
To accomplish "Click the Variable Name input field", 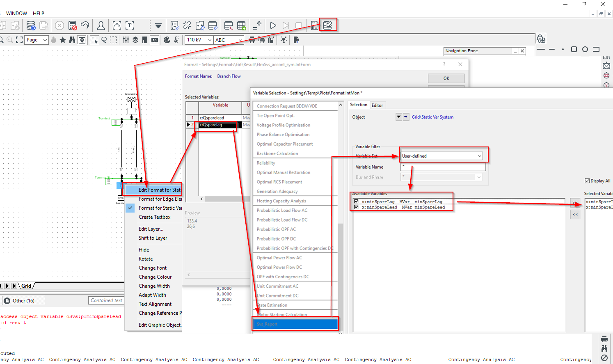I will (443, 167).
